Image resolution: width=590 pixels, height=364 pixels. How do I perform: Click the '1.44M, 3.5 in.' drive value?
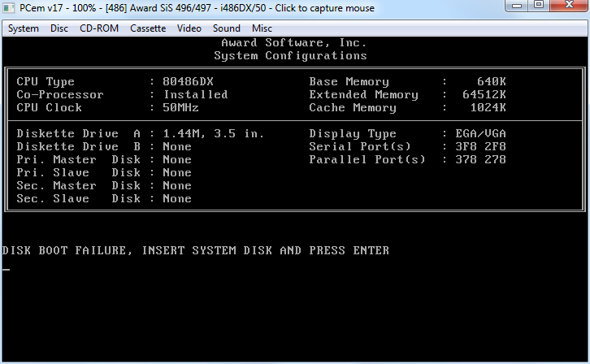point(214,133)
